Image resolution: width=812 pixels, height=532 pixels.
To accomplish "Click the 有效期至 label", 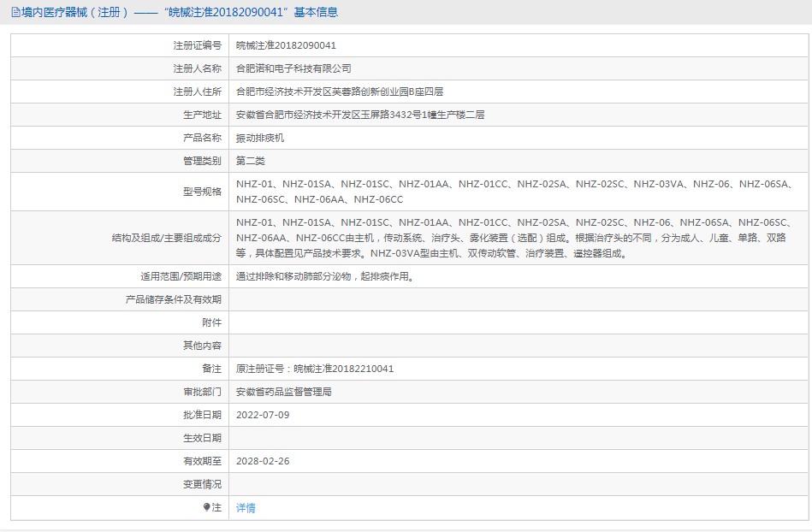I will tap(202, 461).
